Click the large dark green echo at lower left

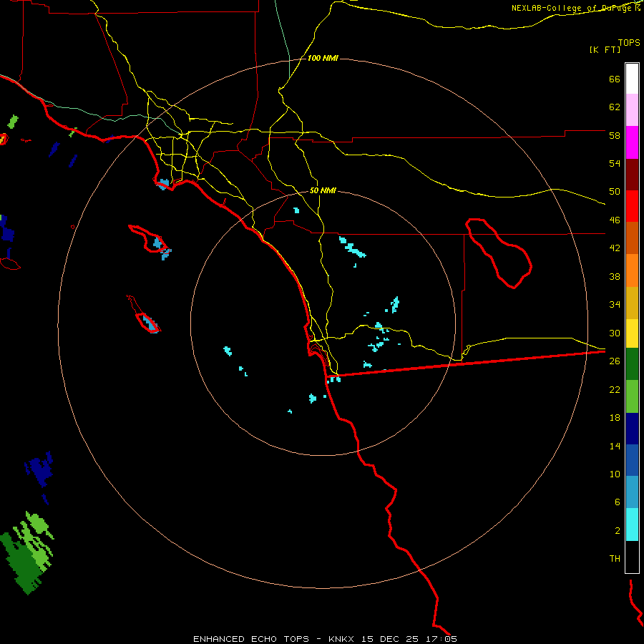coord(23,565)
